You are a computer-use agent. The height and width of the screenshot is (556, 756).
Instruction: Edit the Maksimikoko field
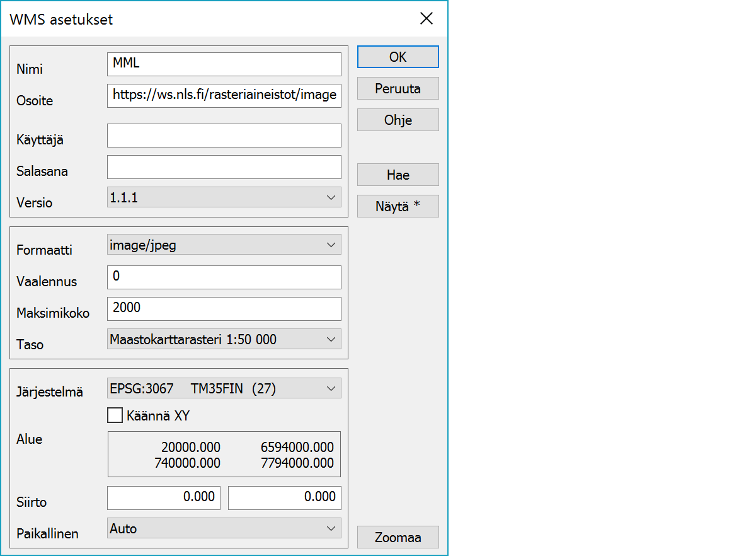(x=224, y=309)
